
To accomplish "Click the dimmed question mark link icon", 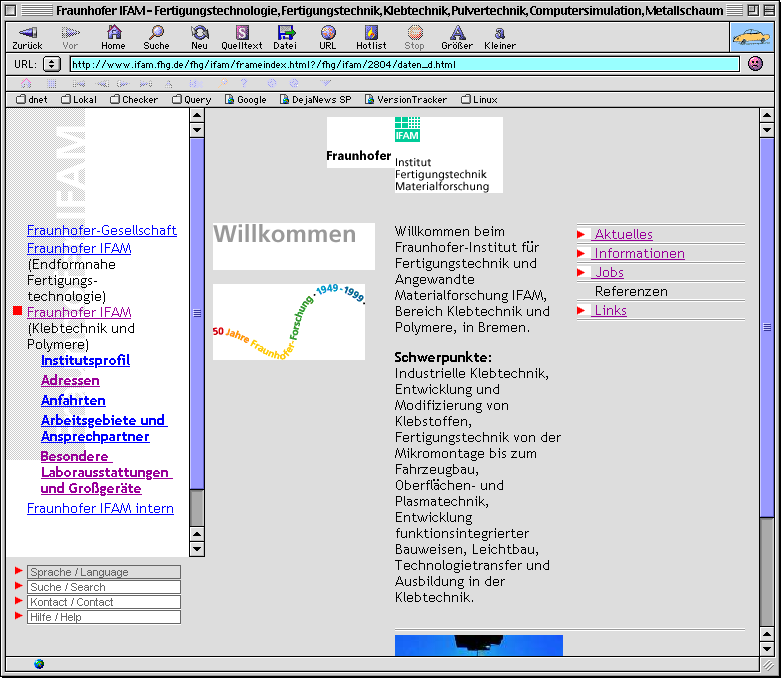I will tap(244, 83).
